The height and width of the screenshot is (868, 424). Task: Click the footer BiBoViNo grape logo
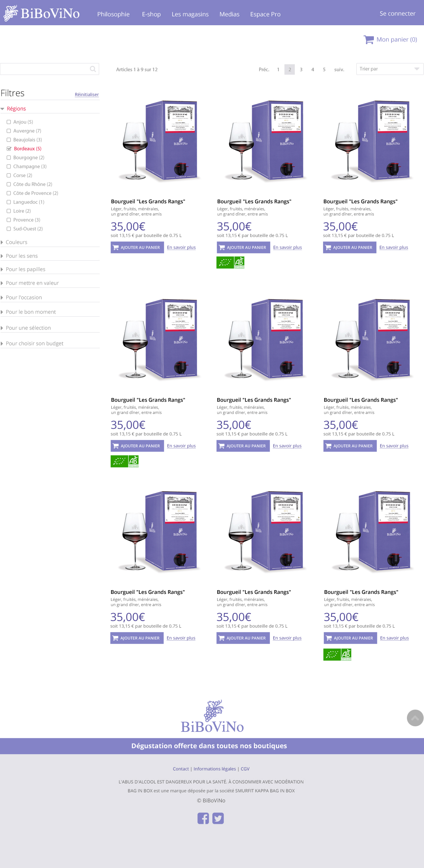[x=212, y=716]
